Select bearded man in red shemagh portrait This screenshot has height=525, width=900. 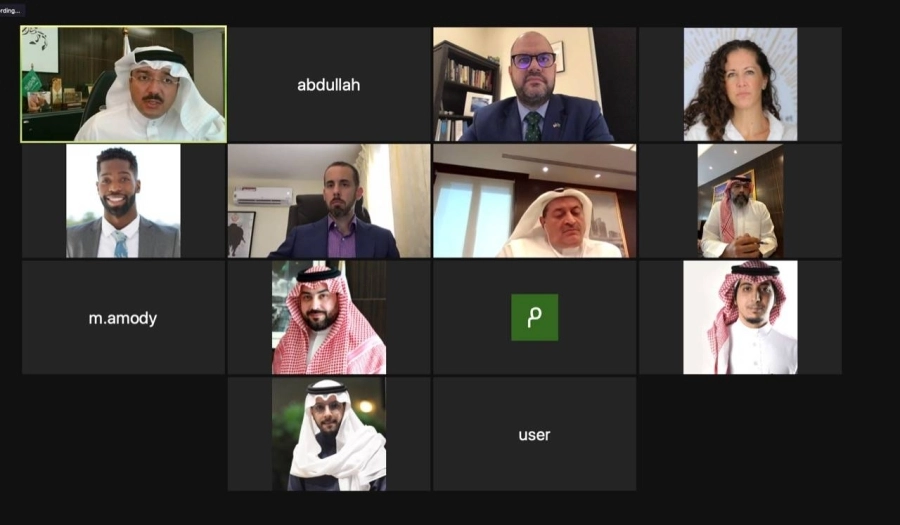pos(329,317)
